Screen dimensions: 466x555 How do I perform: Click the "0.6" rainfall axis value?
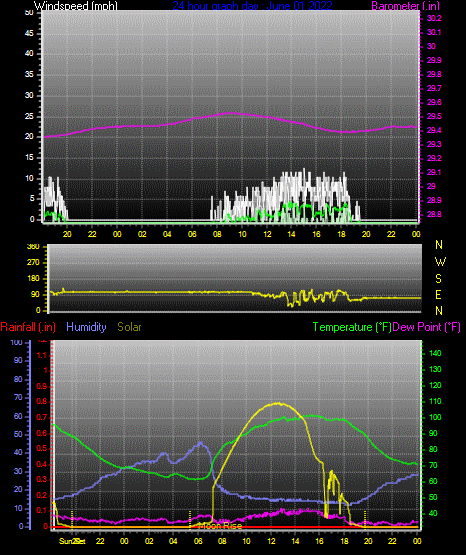tap(42, 434)
